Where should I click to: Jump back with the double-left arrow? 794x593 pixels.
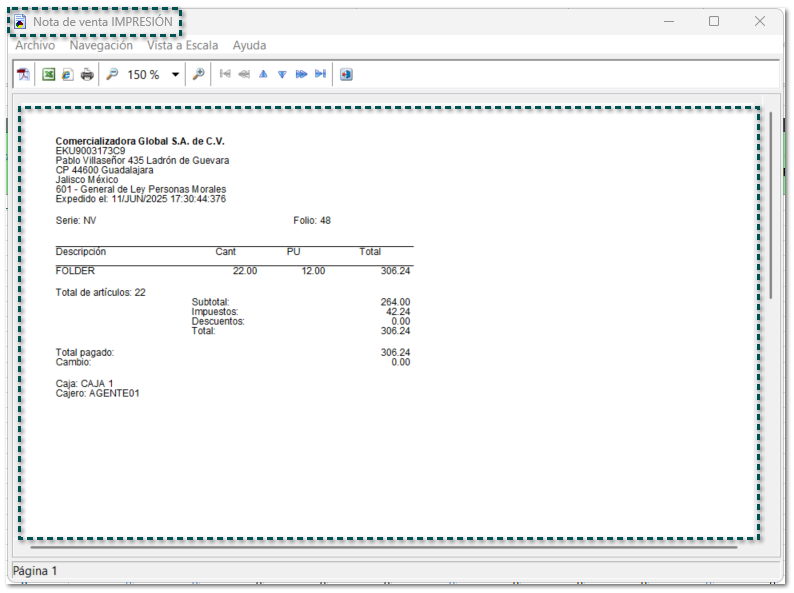point(244,75)
